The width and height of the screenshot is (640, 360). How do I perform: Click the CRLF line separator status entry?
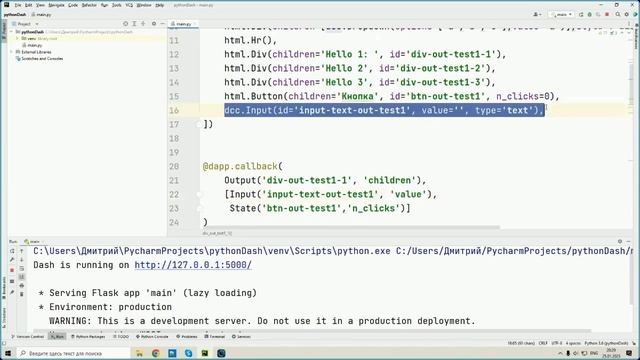pyautogui.click(x=543, y=343)
